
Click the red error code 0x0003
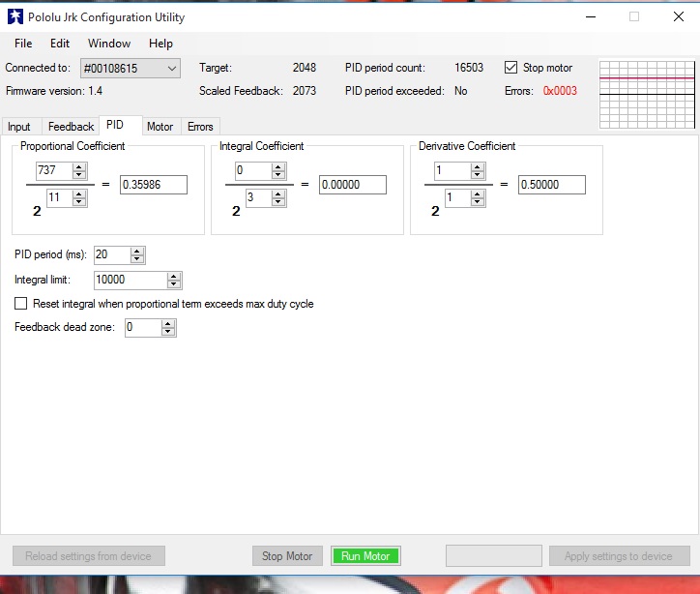pos(560,91)
